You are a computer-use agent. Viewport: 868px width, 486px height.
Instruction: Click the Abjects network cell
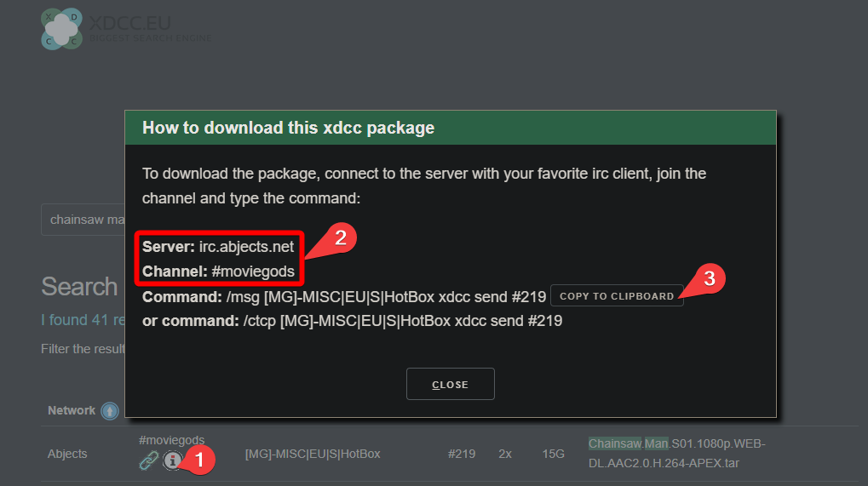pyautogui.click(x=67, y=454)
